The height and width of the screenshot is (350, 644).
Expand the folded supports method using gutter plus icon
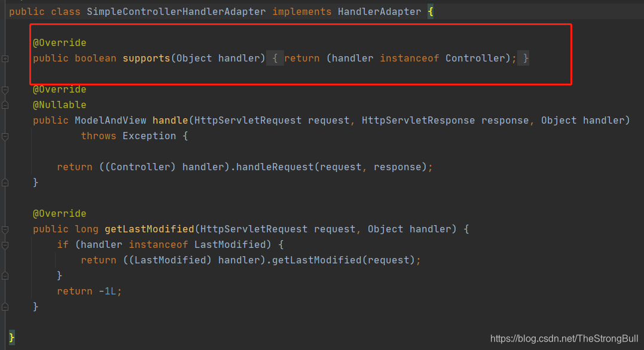point(5,59)
